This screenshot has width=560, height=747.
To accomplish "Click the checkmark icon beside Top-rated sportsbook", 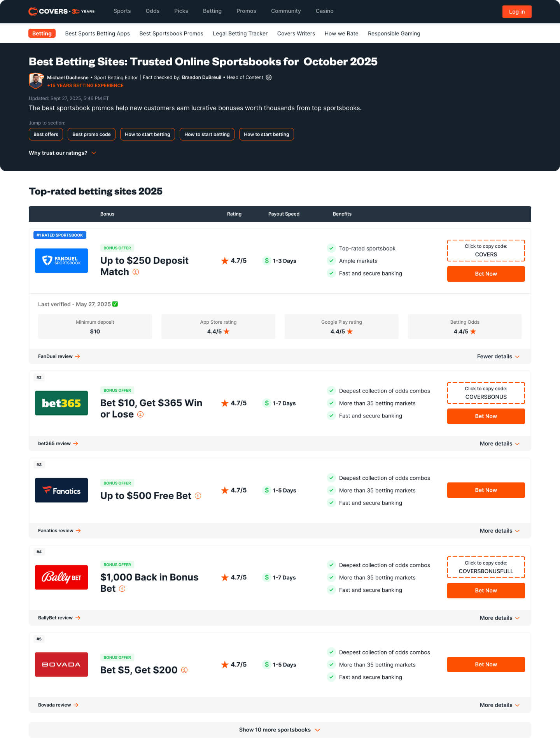I will [331, 248].
